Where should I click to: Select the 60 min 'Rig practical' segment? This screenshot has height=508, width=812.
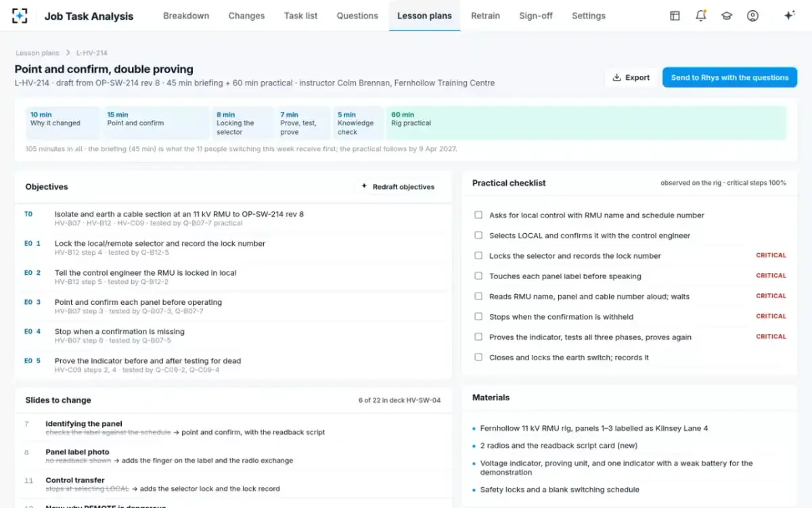click(x=587, y=123)
